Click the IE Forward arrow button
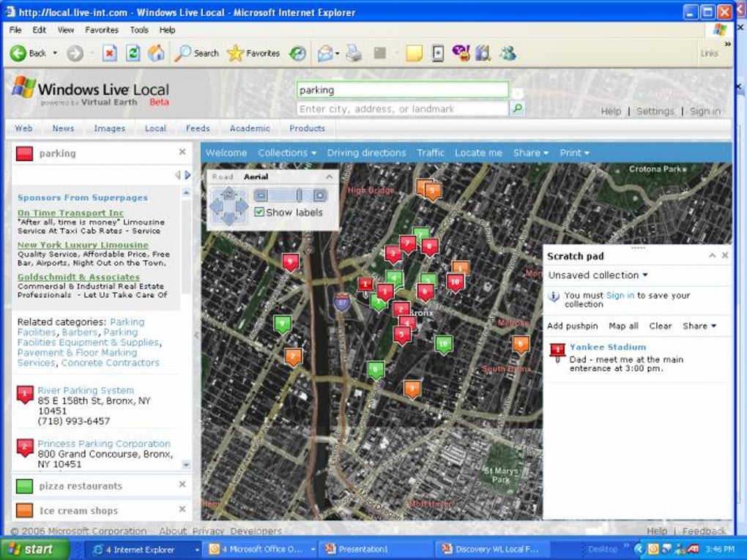Image resolution: width=747 pixels, height=560 pixels. (x=75, y=53)
